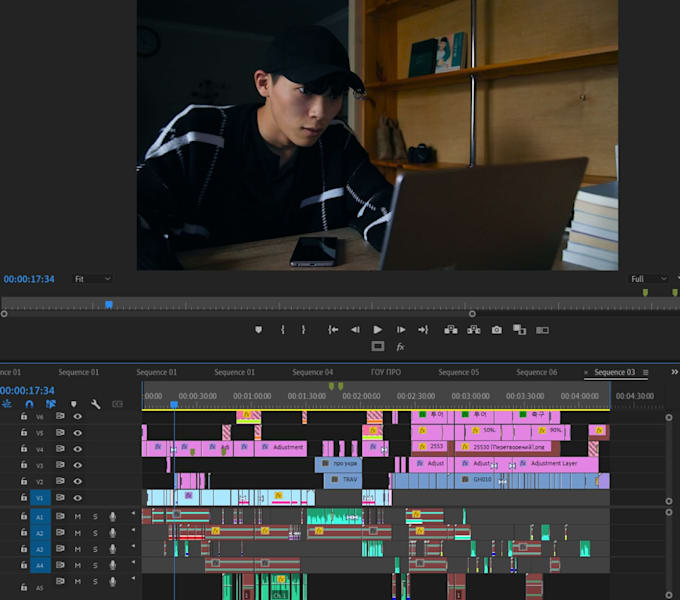The image size is (680, 600).
Task: Step forward one frame
Action: (401, 330)
